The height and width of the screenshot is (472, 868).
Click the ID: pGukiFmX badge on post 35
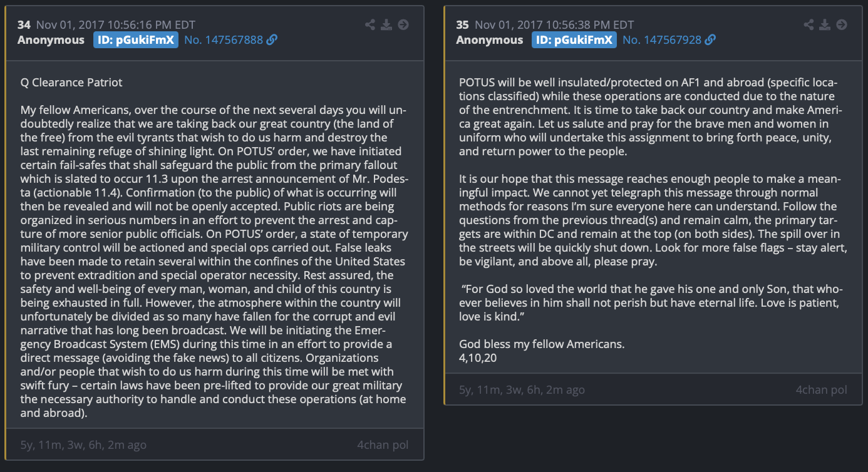574,40
